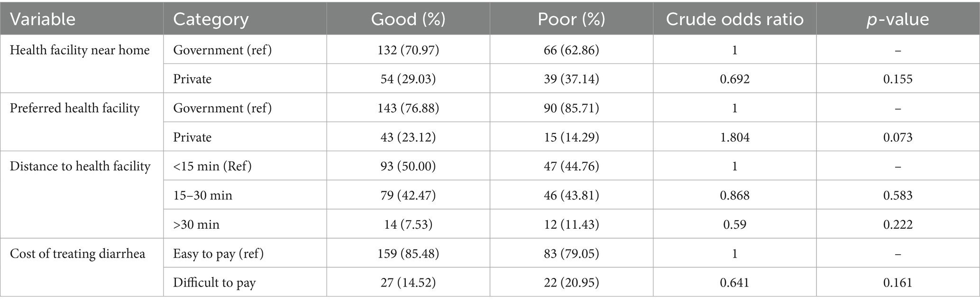
Task: Select the >30 min category cell
Action: point(196,224)
